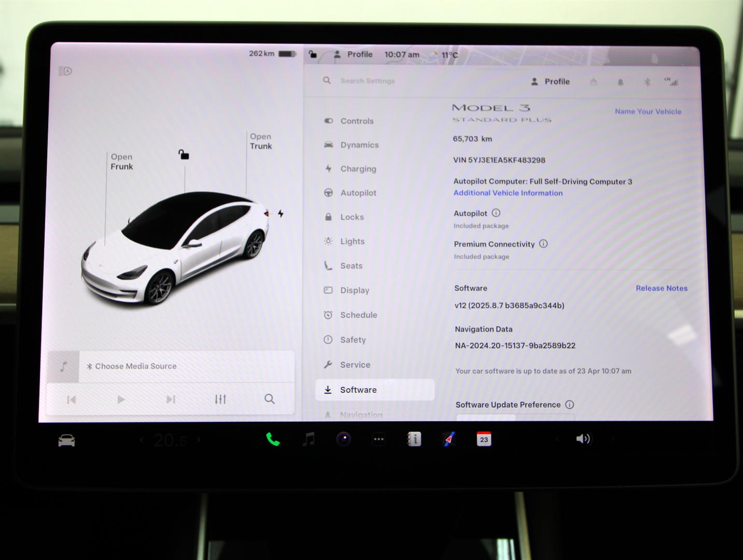
Task: Tap the software version v12 (2025.8.7) text
Action: tap(509, 305)
